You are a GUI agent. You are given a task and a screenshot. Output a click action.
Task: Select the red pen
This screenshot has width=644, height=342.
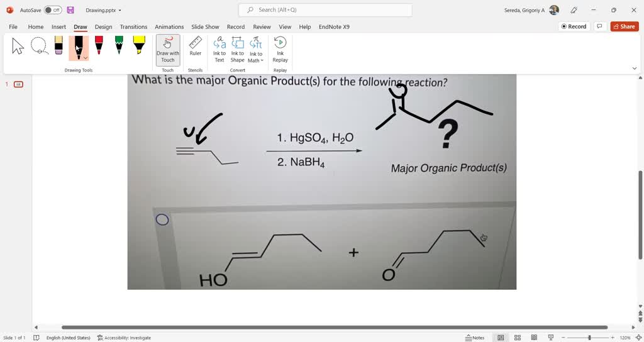[x=99, y=45]
